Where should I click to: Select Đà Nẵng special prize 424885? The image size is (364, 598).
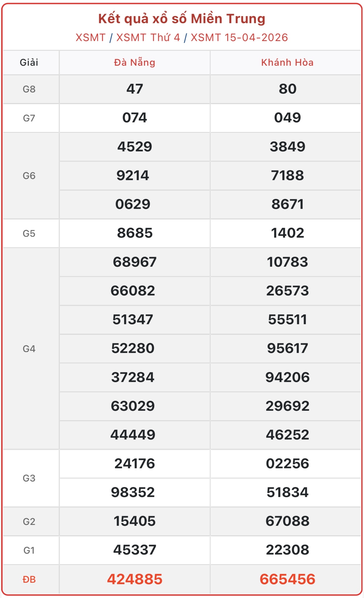point(135,579)
